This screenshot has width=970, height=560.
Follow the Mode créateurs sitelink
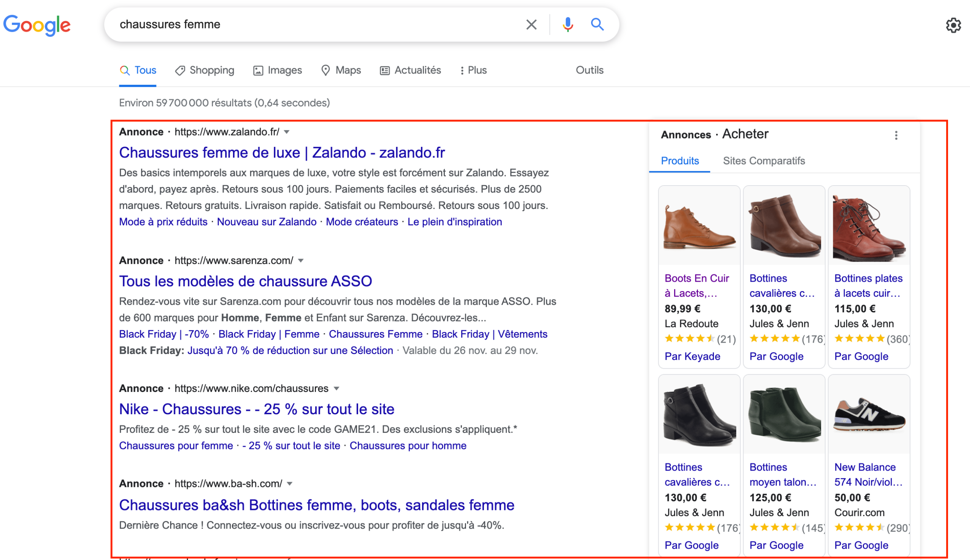pos(362,222)
